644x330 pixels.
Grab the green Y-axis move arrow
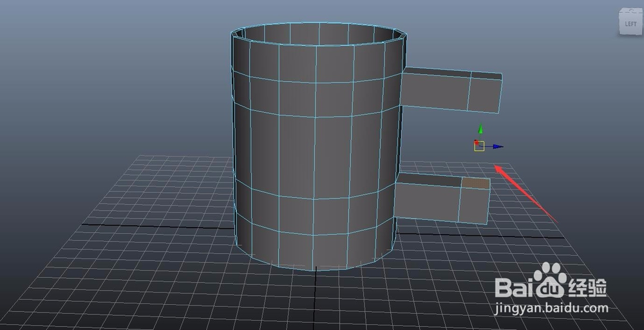[480, 130]
